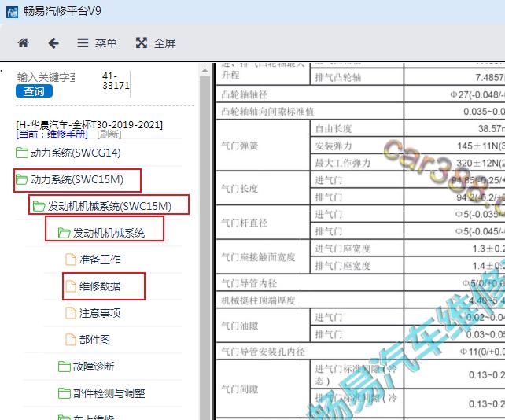
Task: Click open-folder icon beside 动力系统(SWC15M)
Action: click(x=22, y=180)
